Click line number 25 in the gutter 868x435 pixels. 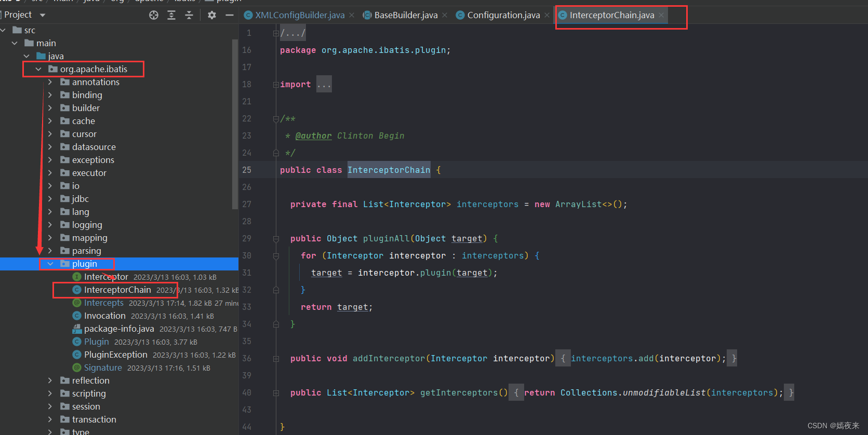click(x=247, y=170)
